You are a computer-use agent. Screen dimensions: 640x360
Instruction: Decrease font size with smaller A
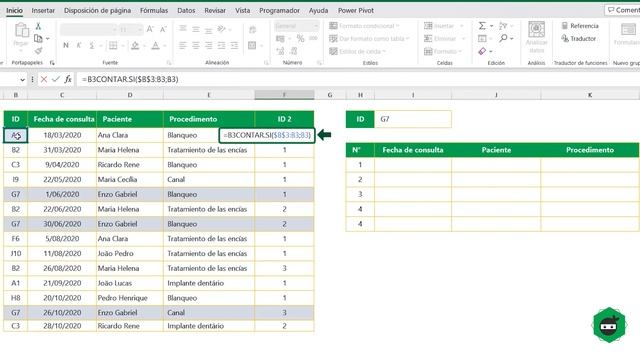pyautogui.click(x=163, y=29)
